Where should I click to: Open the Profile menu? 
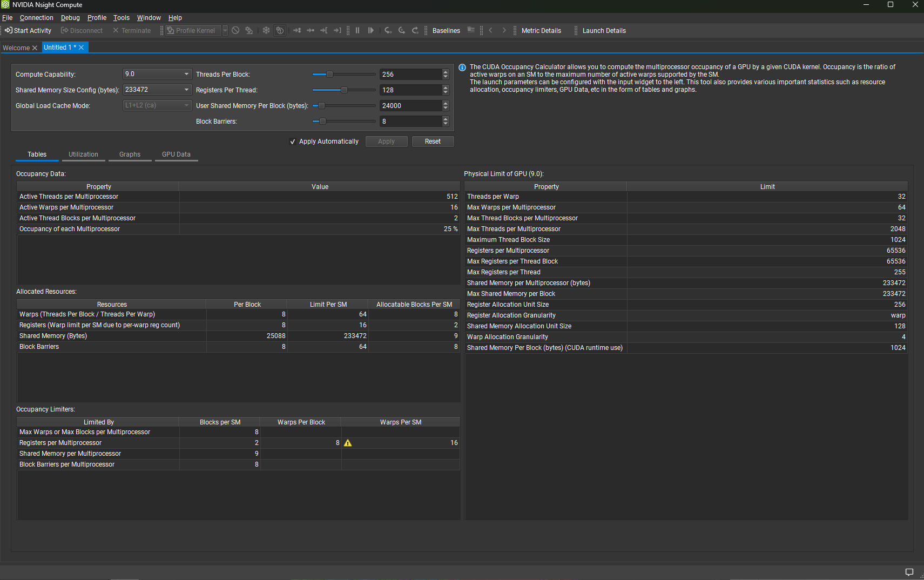tap(97, 18)
